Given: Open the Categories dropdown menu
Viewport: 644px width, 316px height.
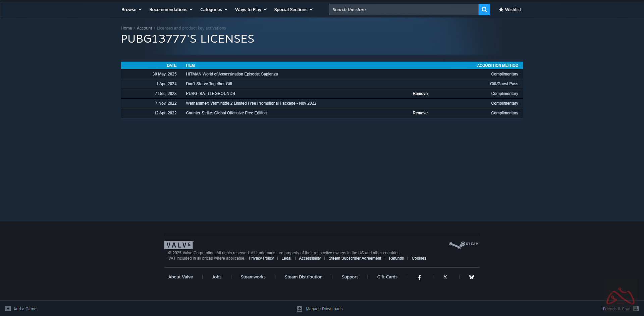Looking at the screenshot, I should tap(214, 9).
